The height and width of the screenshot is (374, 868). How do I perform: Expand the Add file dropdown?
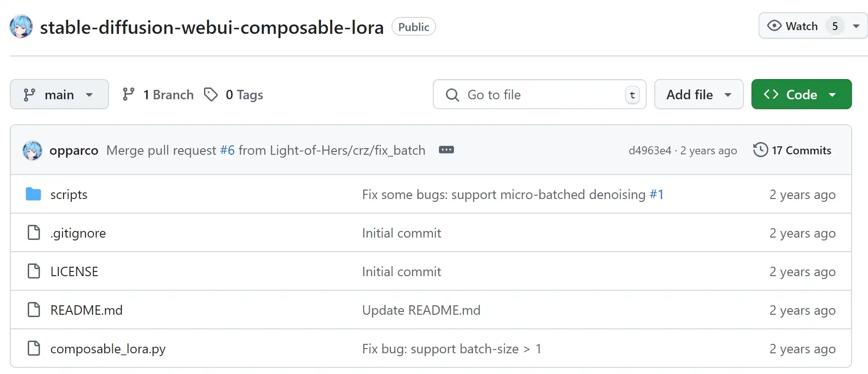tap(699, 95)
